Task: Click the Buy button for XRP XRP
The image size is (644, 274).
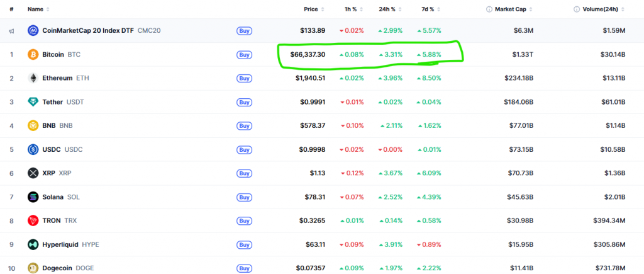Action: click(x=244, y=173)
